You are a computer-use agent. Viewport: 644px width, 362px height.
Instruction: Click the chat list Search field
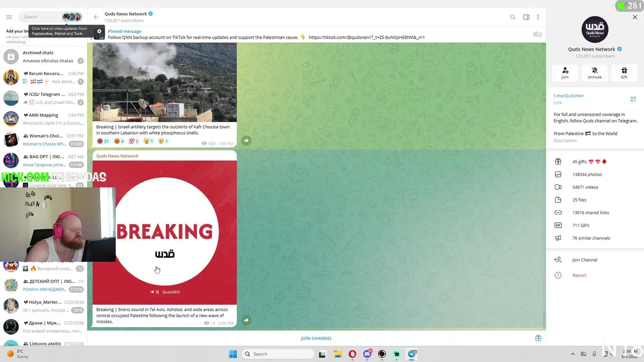tap(41, 17)
